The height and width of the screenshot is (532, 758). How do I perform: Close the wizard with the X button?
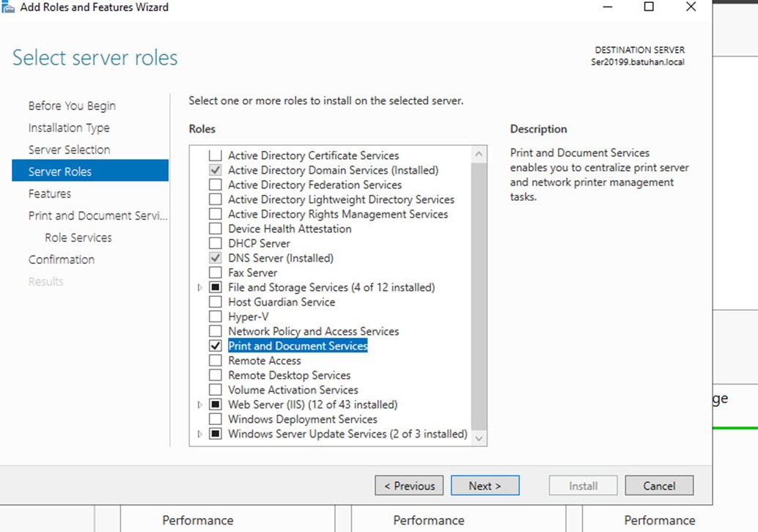pos(691,7)
